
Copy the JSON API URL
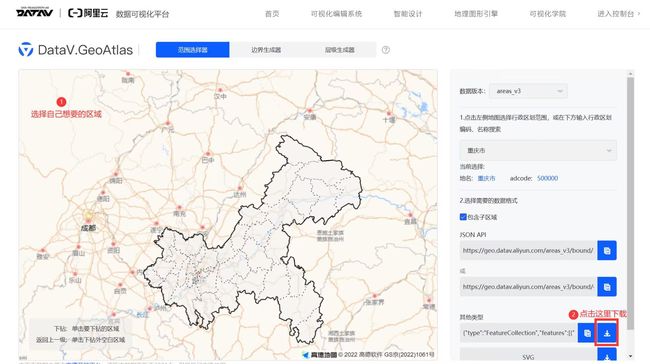point(607,250)
